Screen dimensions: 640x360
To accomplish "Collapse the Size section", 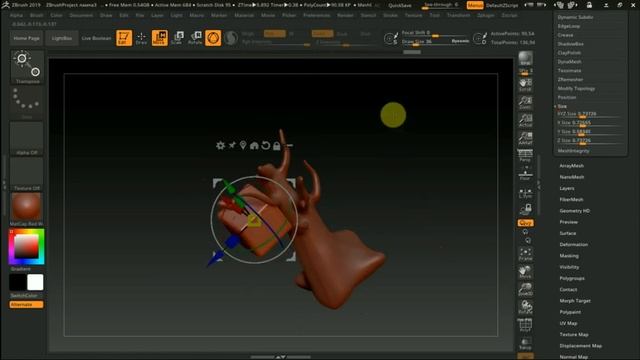I will click(562, 106).
